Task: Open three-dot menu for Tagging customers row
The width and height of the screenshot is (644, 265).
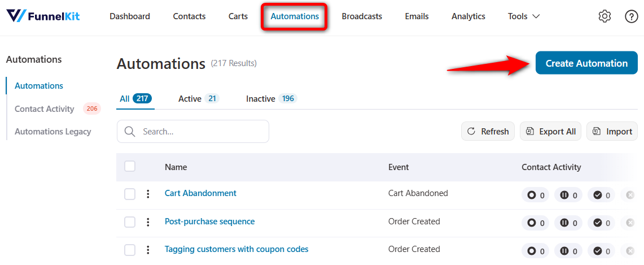Action: click(148, 250)
